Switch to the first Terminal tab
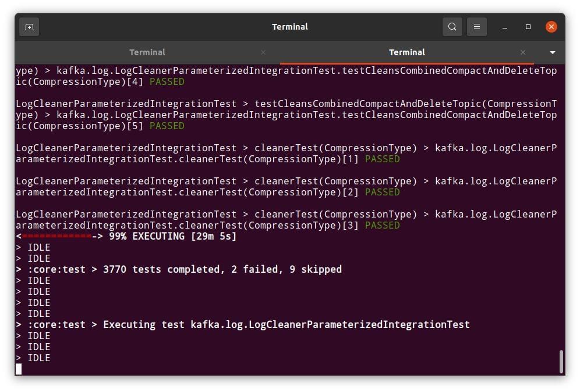Image resolution: width=580 pixels, height=392 pixels. click(x=147, y=52)
